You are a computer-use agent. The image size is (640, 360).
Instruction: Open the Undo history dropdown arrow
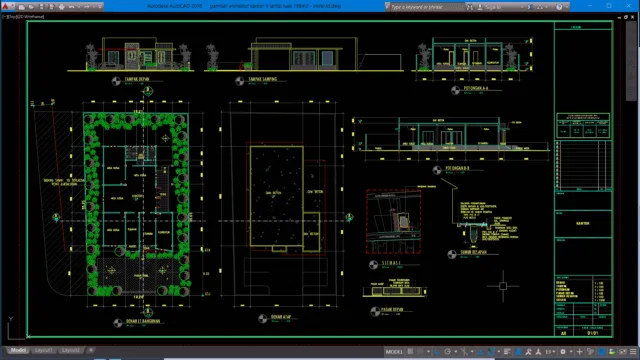78,7
